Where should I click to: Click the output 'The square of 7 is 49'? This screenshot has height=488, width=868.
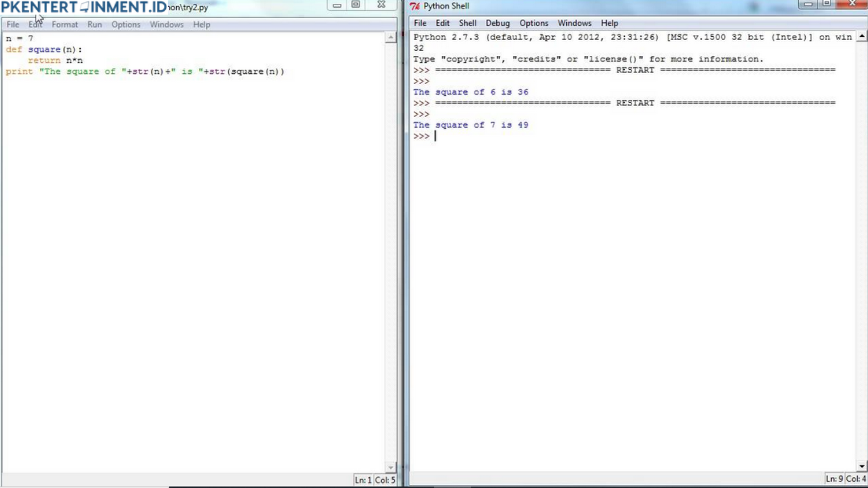(470, 125)
